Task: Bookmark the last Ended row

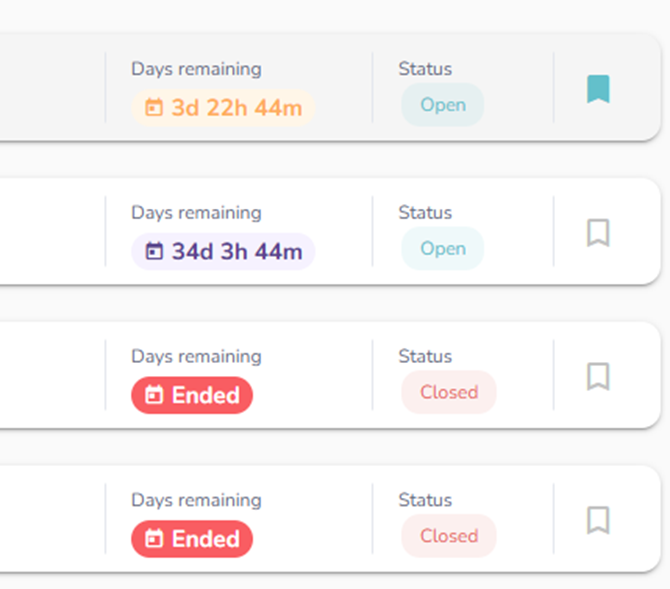Action: [598, 520]
